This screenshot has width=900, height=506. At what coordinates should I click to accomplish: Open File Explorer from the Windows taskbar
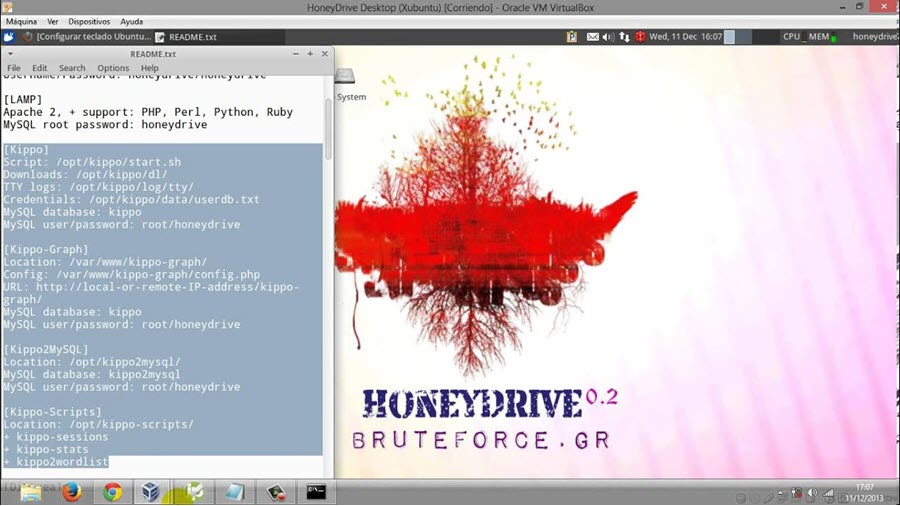(30, 492)
